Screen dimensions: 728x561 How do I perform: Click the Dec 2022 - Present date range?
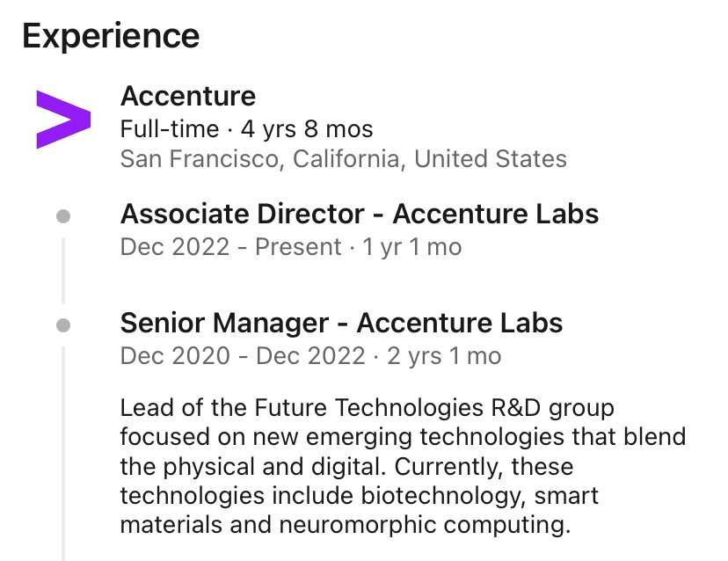(230, 246)
